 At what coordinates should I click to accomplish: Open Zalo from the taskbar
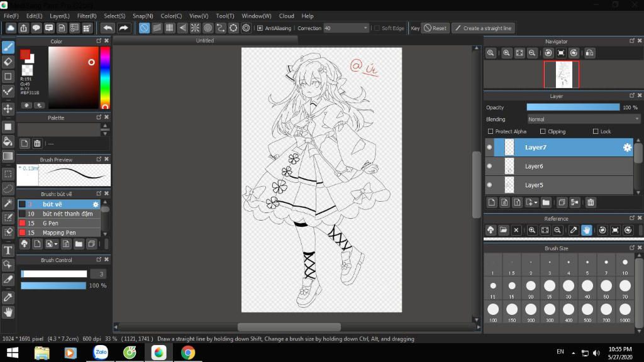(x=100, y=353)
